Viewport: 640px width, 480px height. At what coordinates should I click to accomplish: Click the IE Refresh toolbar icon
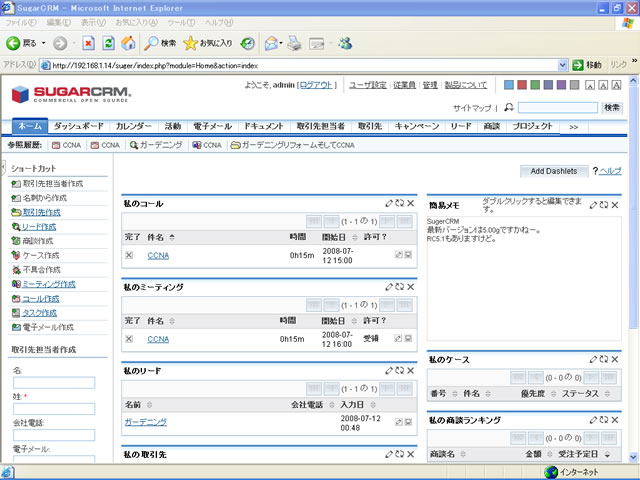[108, 43]
